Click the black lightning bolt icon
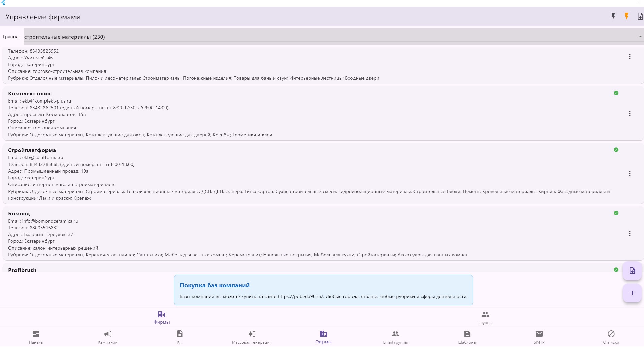This screenshot has width=644, height=347. tap(613, 16)
